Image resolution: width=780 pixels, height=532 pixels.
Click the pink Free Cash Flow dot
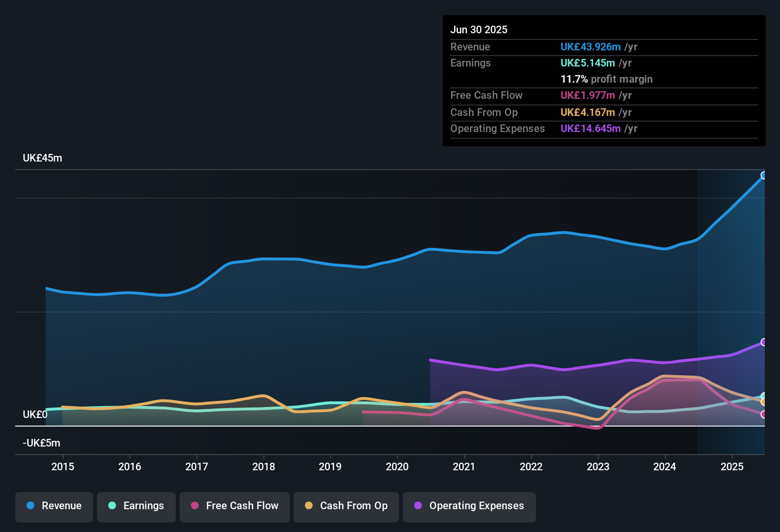[195, 506]
